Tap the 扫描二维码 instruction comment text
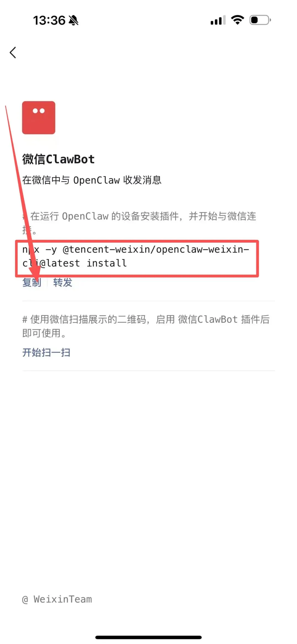The width and height of the screenshot is (297, 644). tap(146, 326)
